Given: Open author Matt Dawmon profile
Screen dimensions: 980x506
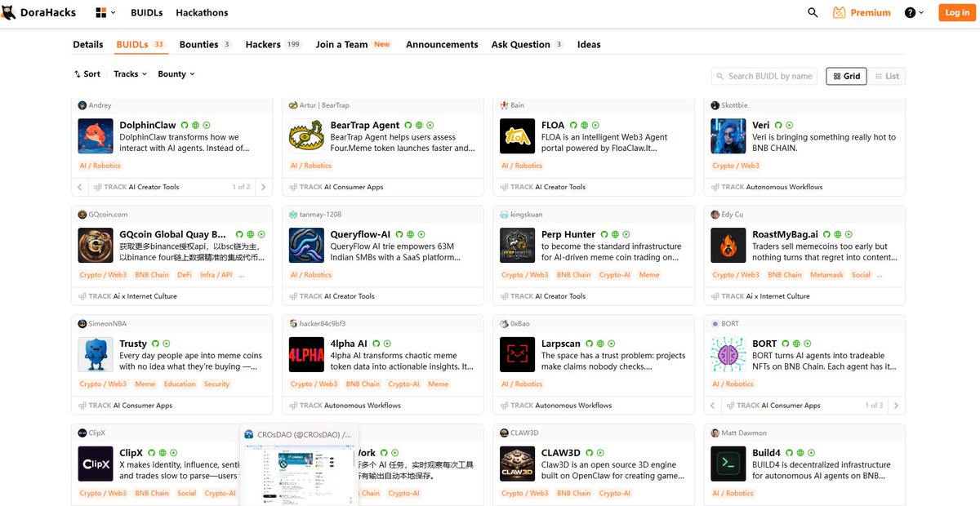Looking at the screenshot, I should (739, 433).
